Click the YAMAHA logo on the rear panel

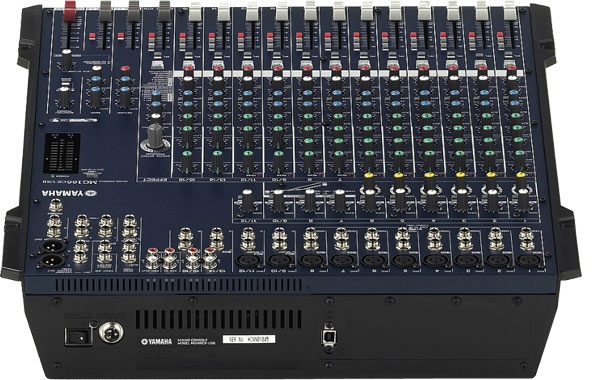157,341
